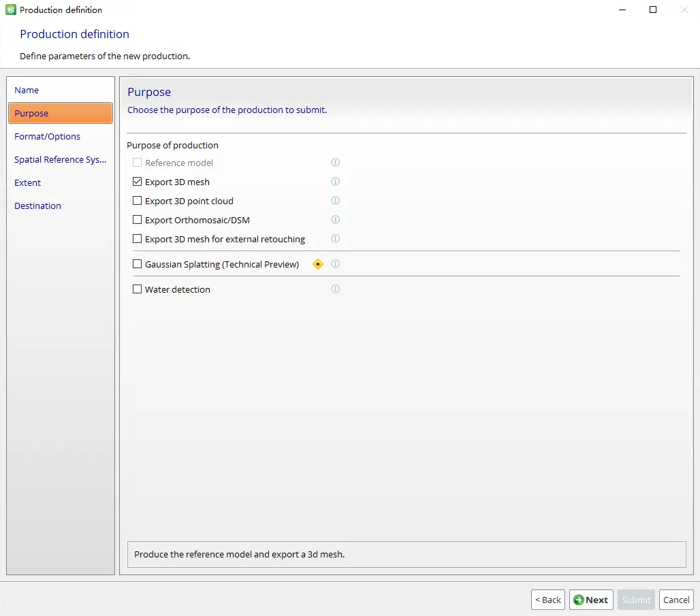
Task: Open Spatial Reference System step
Action: click(61, 160)
